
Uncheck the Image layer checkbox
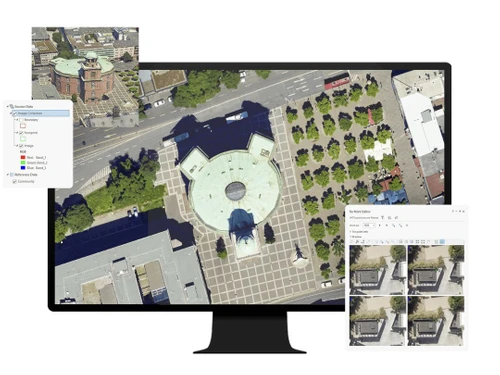(21, 146)
